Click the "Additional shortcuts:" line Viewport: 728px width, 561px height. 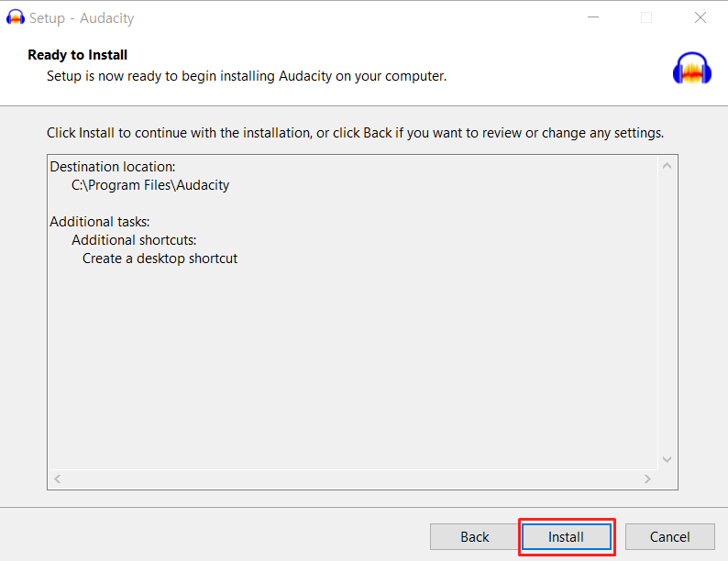[x=134, y=240]
